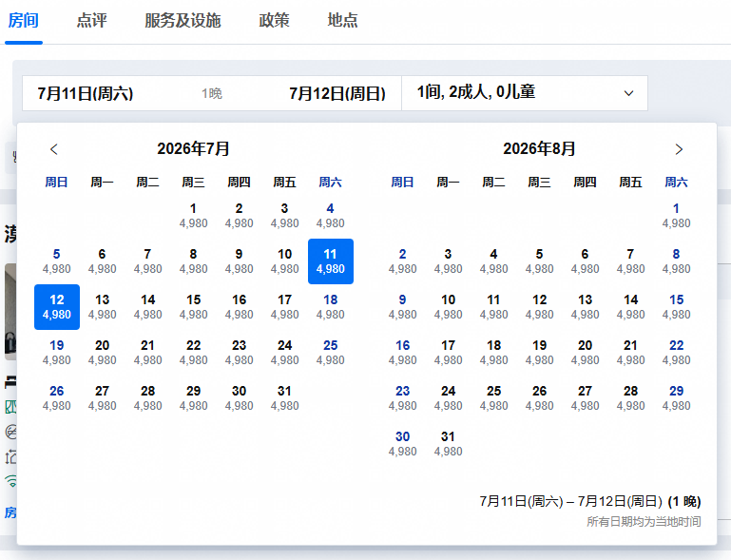Click the 所有日期均为当地时间 note
Viewport: 731px width, 560px height.
(x=644, y=521)
